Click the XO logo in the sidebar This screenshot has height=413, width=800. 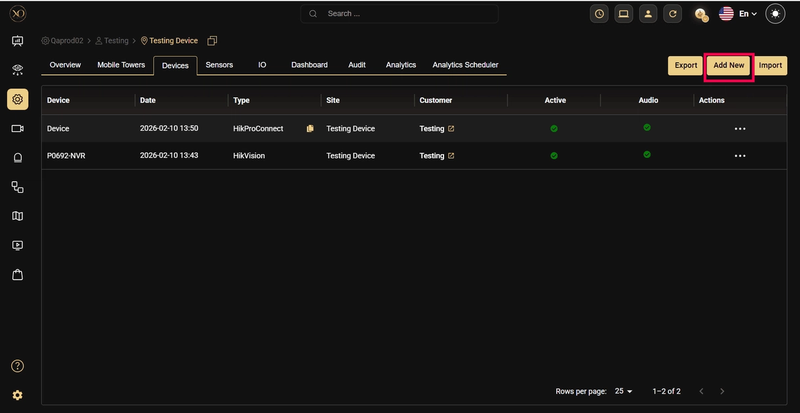(17, 14)
